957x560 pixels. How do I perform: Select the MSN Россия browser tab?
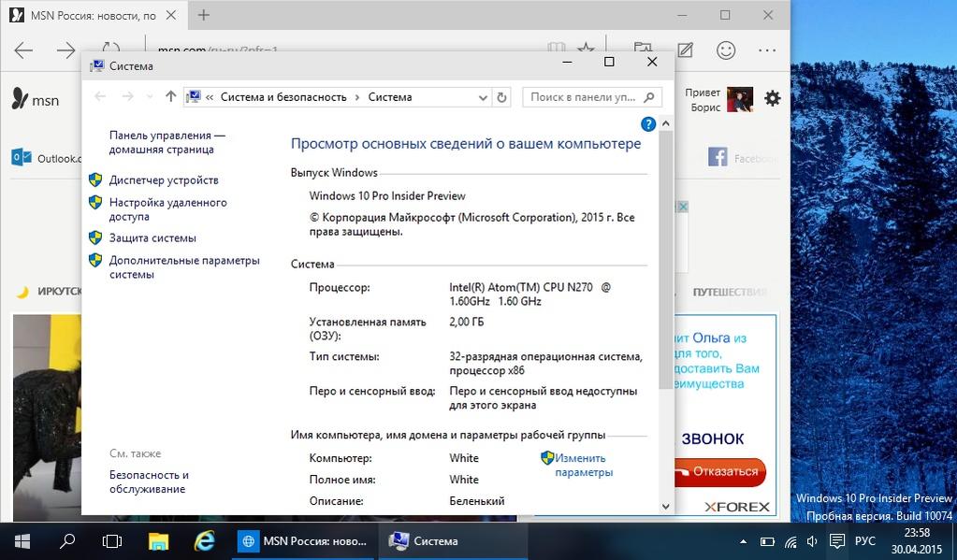click(x=92, y=15)
